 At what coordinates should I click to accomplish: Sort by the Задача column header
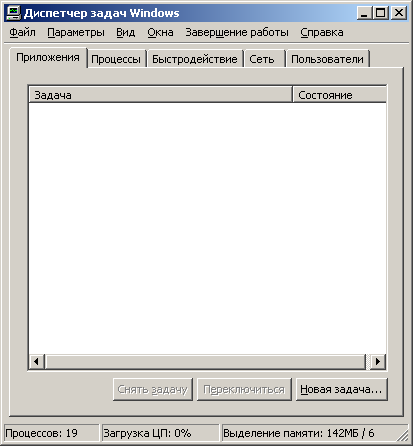(160, 95)
